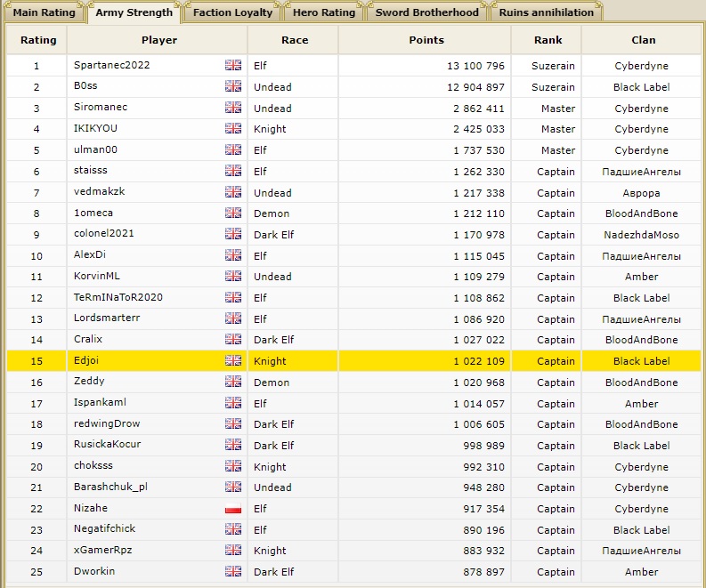Click the flag icon next to Zeddy
Viewport: 706px width, 588px height.
point(233,383)
